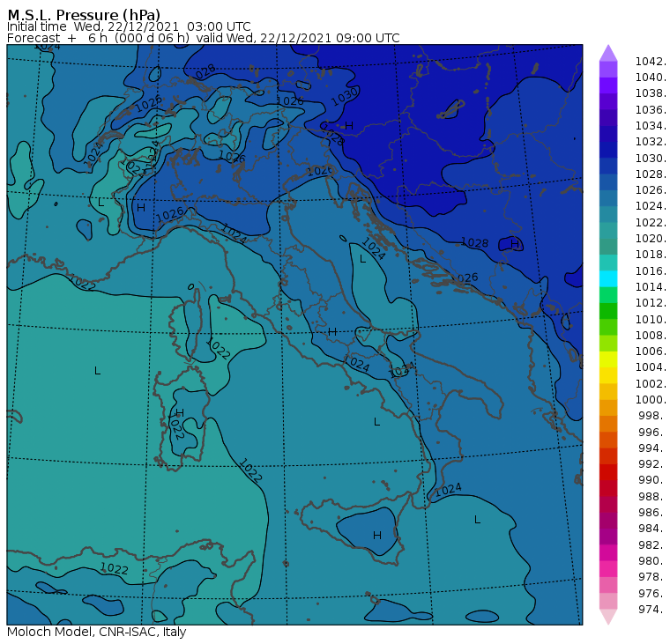Click the L marker west of Sardinia
Screen dimensions: 670x644
pos(98,371)
